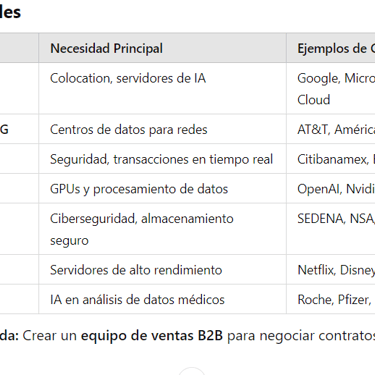Select Ciberseguridad, almacenamiento seguro cell
This screenshot has height=375, width=375.
(162, 229)
